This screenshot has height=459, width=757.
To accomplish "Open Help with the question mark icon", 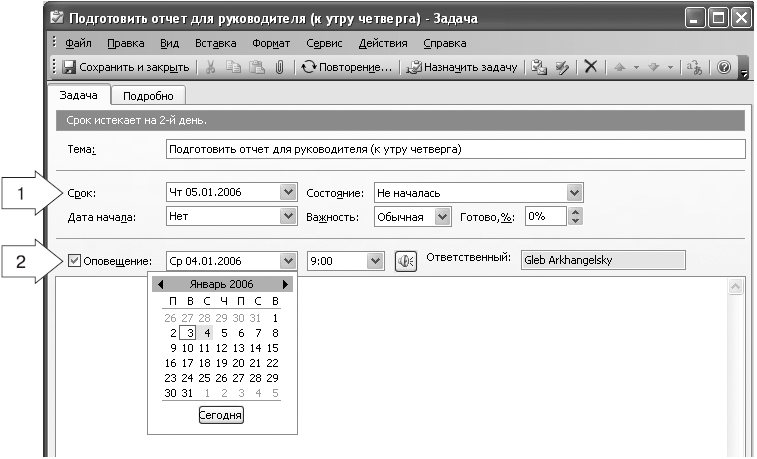I will tap(724, 67).
